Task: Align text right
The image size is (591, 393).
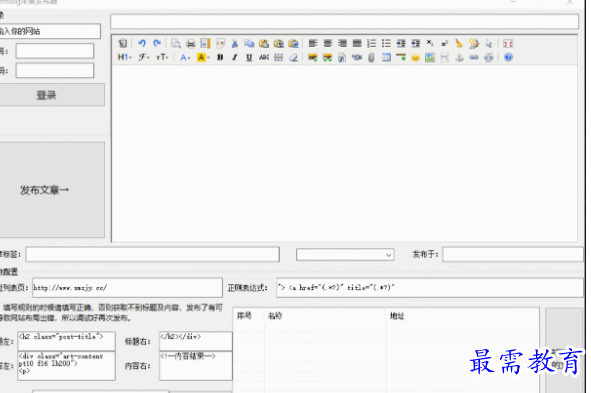Action: click(x=342, y=43)
